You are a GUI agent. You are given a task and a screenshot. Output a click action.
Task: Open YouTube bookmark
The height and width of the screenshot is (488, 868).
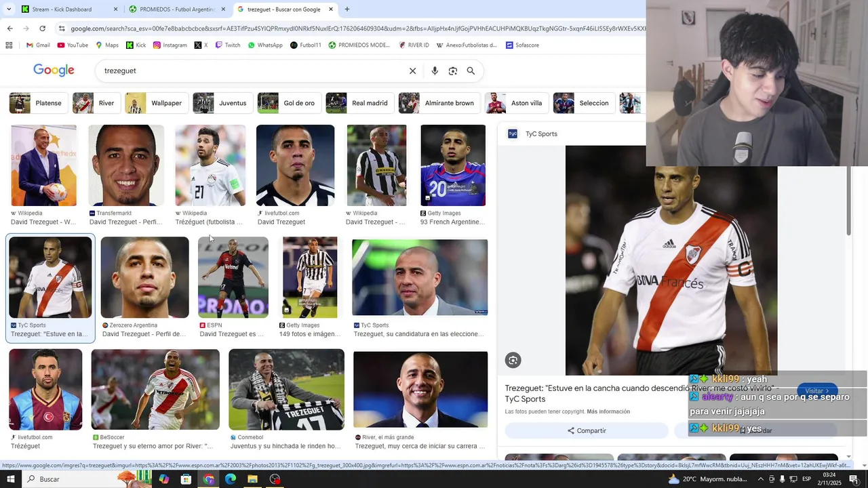[73, 45]
